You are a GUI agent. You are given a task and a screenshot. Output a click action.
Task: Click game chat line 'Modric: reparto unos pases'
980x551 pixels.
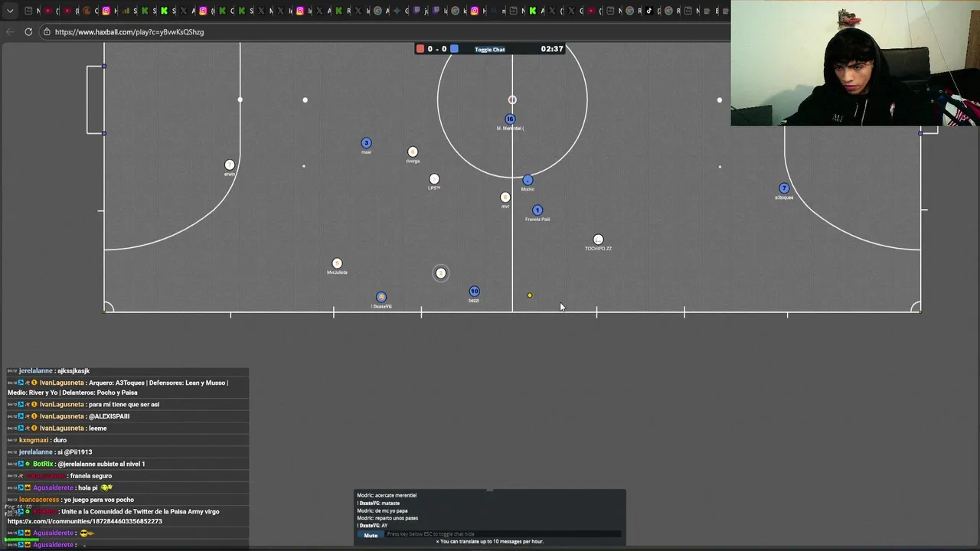pyautogui.click(x=387, y=518)
